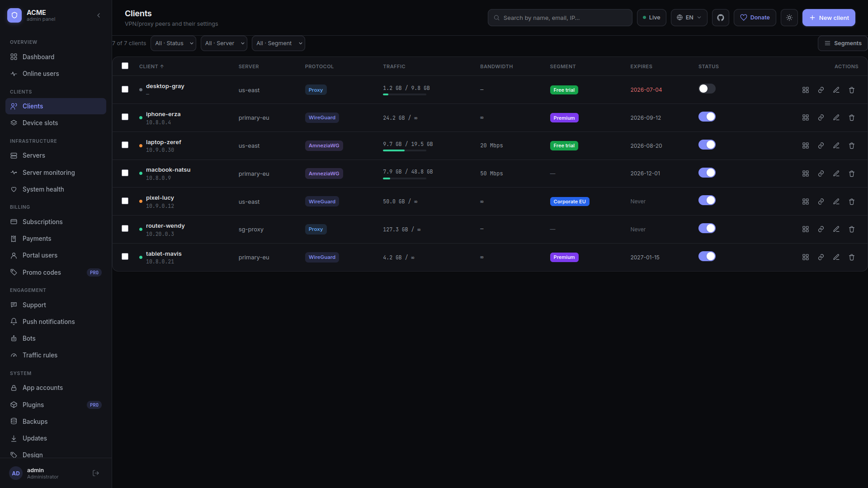
Task: Open Plugins PRO item
Action: [56, 405]
